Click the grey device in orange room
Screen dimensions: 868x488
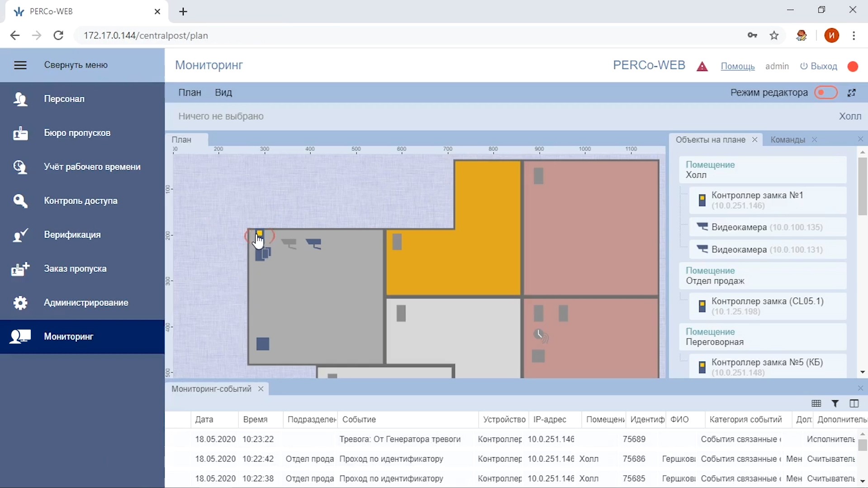point(397,242)
